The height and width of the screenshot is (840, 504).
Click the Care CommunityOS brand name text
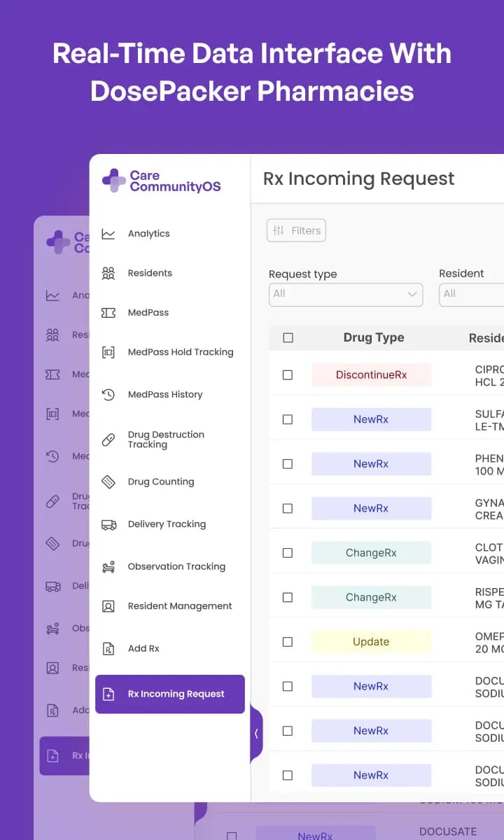coord(175,181)
